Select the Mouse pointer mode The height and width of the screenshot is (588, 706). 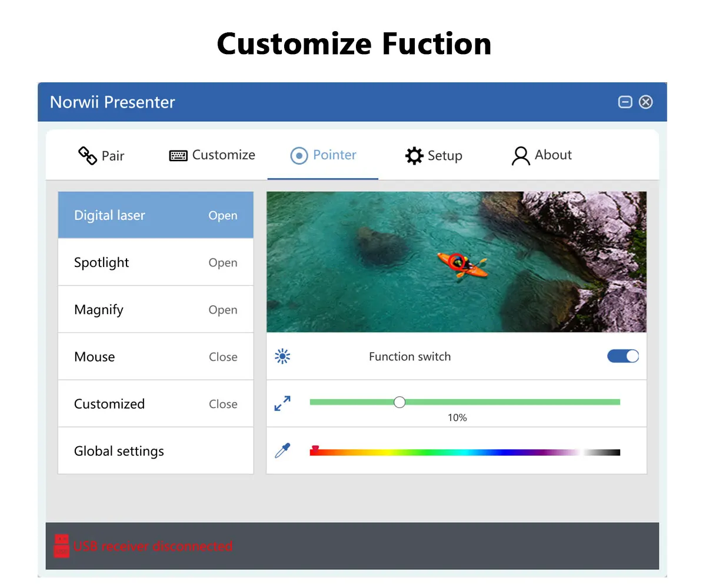tap(156, 356)
